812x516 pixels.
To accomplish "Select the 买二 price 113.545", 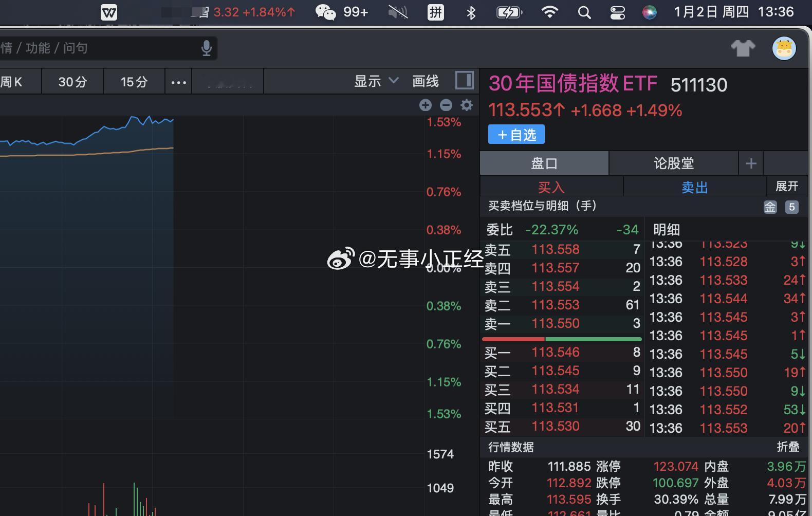I will tap(556, 371).
